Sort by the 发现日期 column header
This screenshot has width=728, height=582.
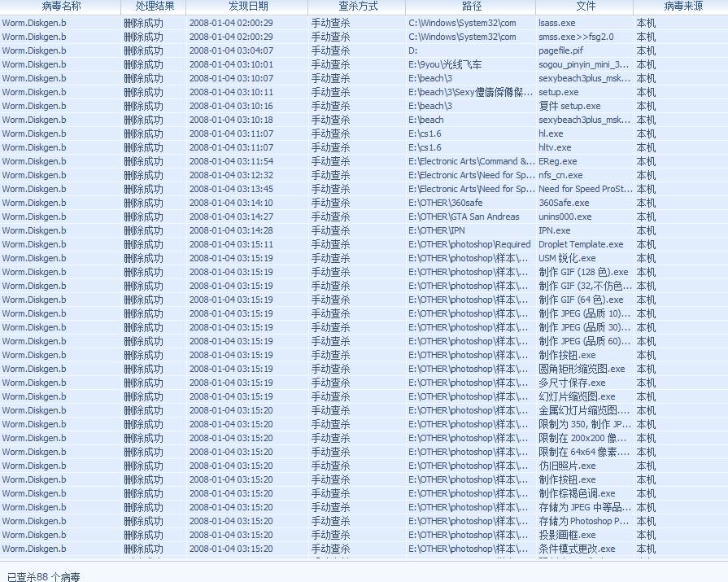(x=247, y=7)
